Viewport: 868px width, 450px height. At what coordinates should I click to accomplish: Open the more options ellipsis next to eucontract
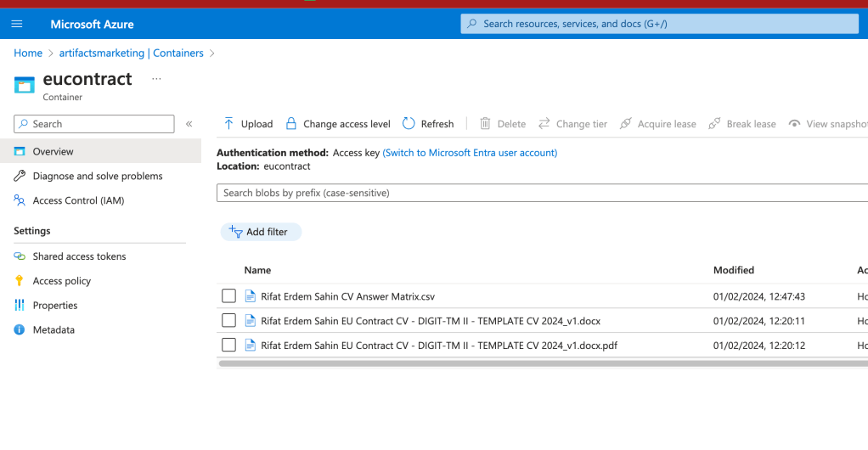(156, 79)
